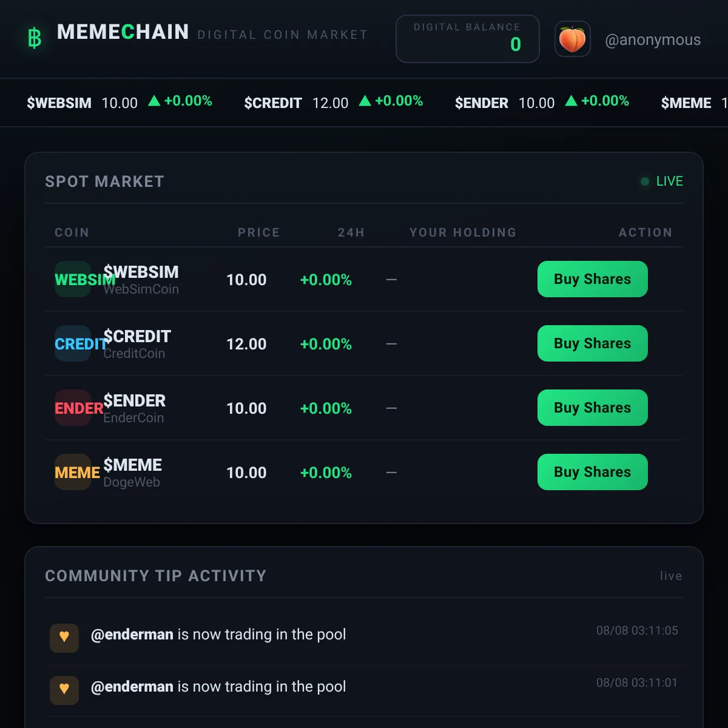The image size is (728, 728).
Task: Click heart icon beside second enderman activity
Action: click(64, 690)
